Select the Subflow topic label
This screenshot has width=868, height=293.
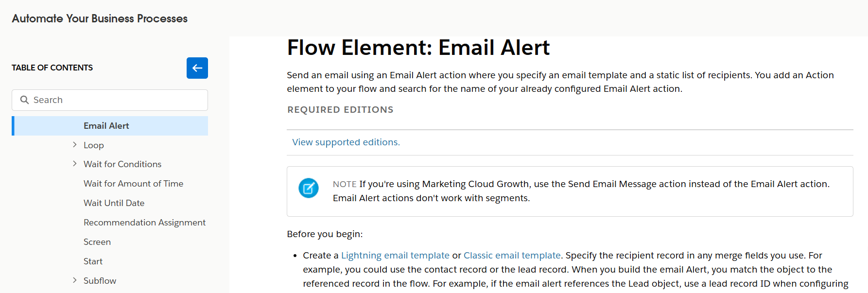[x=100, y=280]
